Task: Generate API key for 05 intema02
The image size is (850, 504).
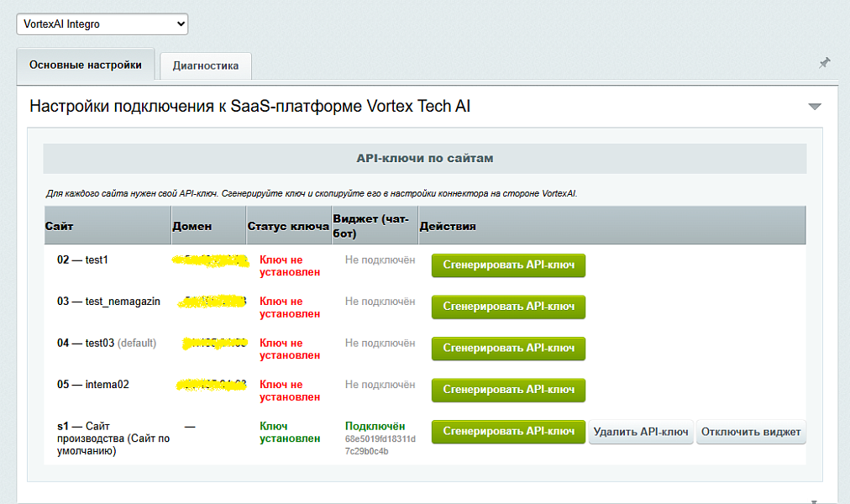Action: [x=508, y=390]
